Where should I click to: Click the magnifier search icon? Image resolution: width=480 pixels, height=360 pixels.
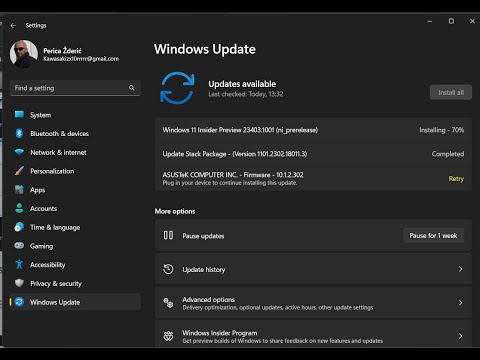[x=132, y=88]
